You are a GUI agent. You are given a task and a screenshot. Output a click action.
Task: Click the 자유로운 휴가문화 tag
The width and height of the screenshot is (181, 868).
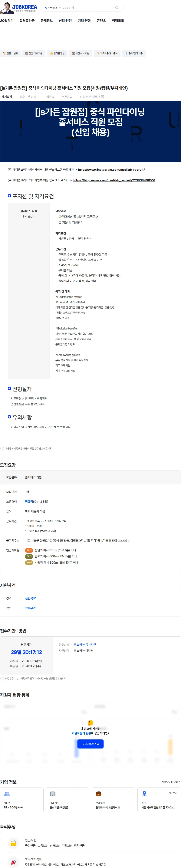tap(107, 54)
